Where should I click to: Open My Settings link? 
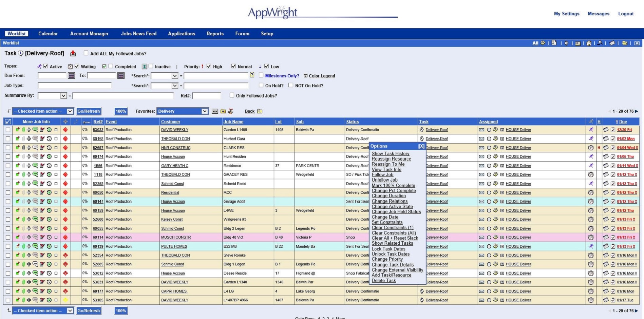[567, 14]
